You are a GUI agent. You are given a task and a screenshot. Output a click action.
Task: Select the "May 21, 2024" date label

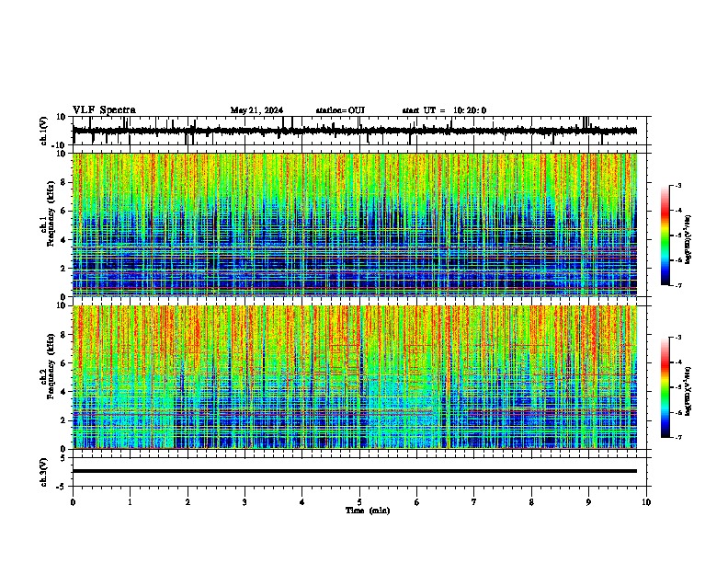(256, 110)
